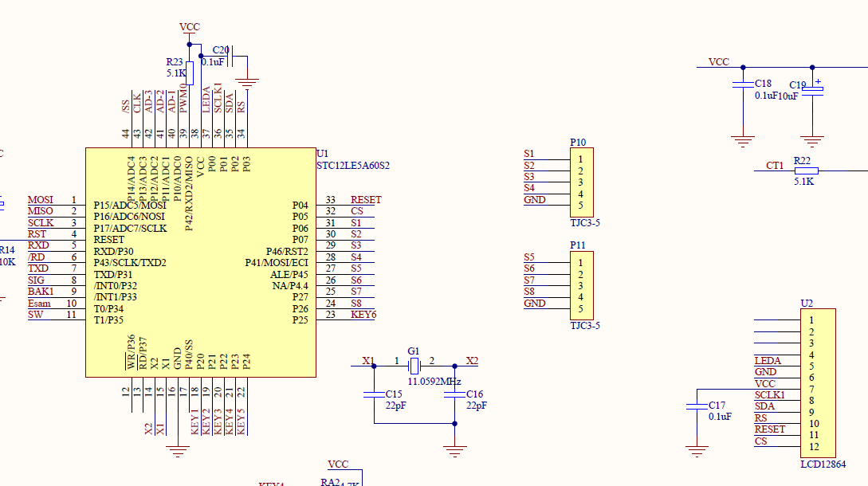This screenshot has width=868, height=486.
Task: Select the U2 LCD connector body
Action: pyautogui.click(x=818, y=383)
